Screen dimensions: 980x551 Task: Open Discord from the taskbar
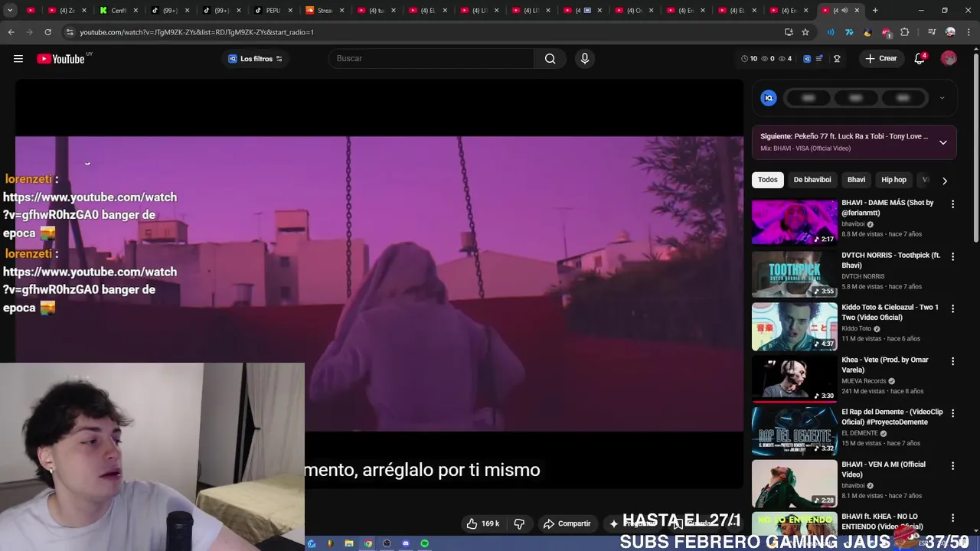click(x=406, y=543)
